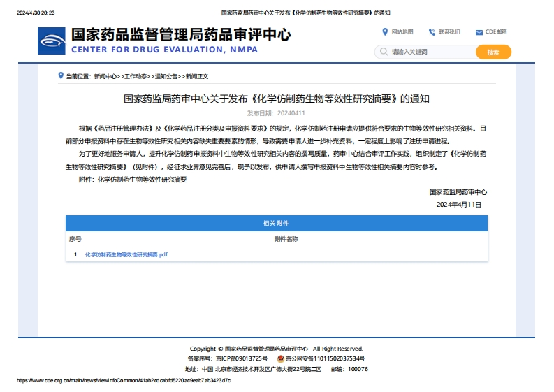Go to 新闻中心 in breadcrumb
The image size is (554, 392).
click(105, 76)
